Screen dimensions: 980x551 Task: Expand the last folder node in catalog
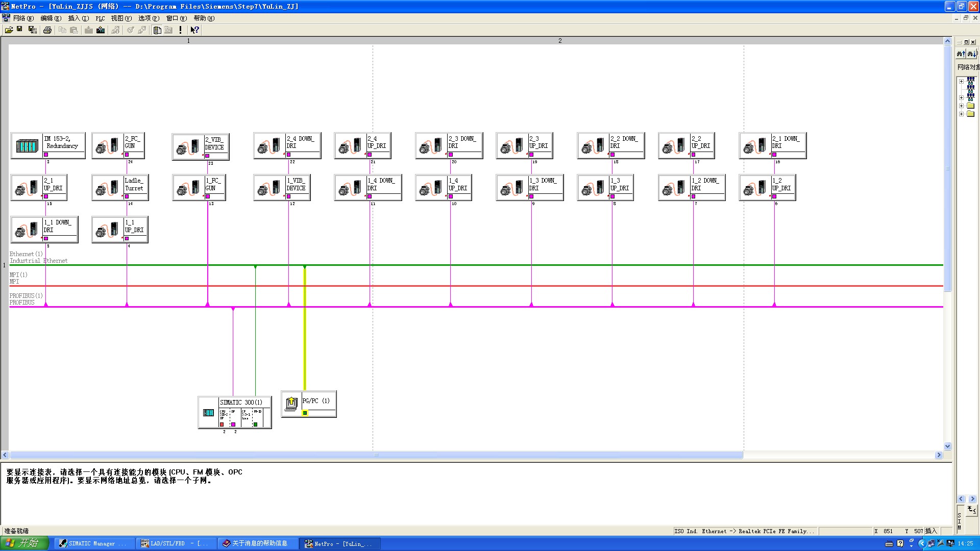961,114
